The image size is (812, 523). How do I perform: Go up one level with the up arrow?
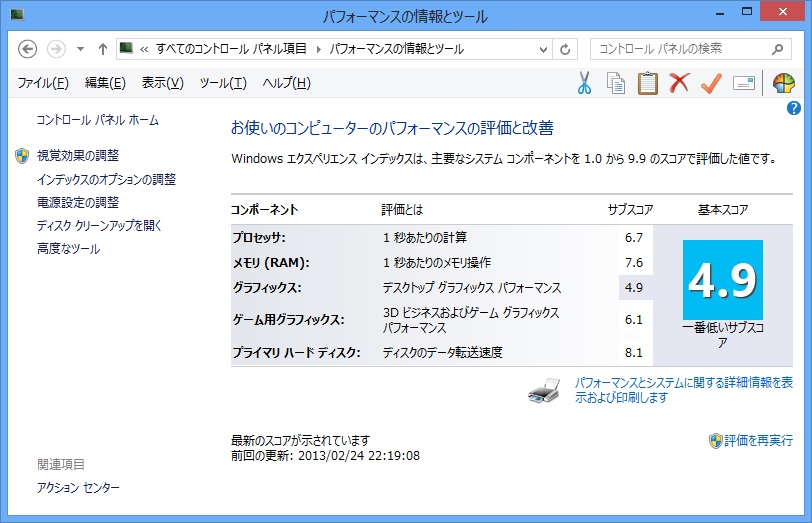[103, 49]
